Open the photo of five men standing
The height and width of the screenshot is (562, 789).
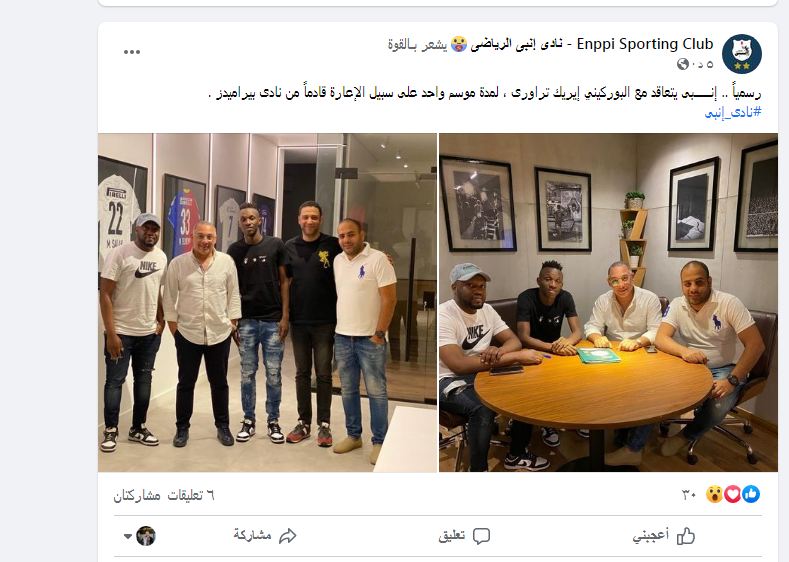(x=267, y=302)
